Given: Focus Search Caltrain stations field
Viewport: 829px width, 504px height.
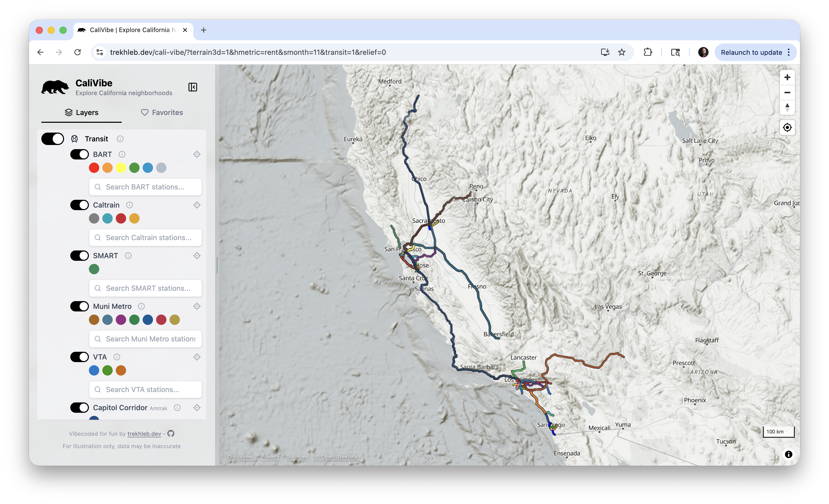Looking at the screenshot, I should [145, 238].
